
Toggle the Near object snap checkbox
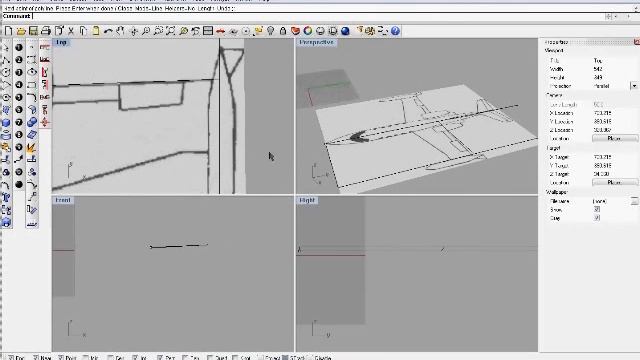pos(36,358)
